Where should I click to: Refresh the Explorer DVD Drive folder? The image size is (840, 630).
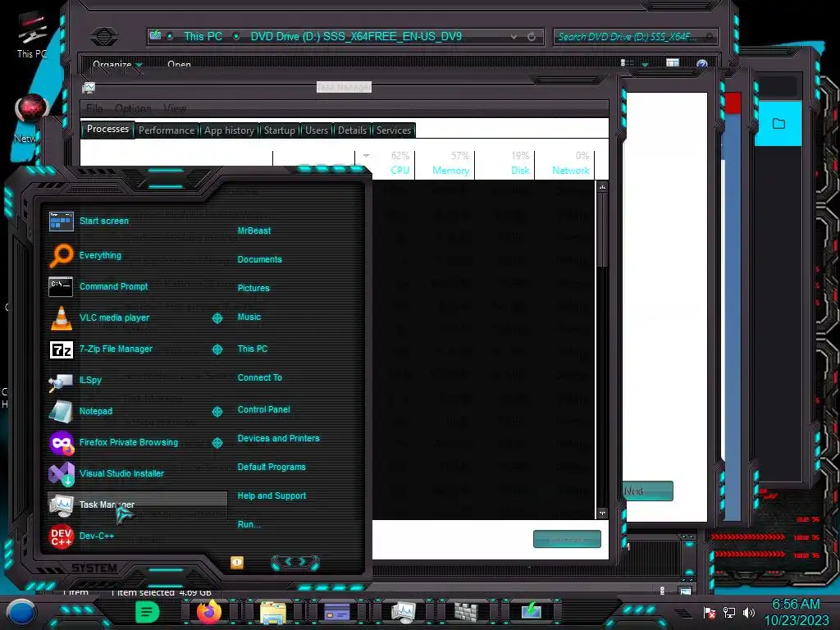[x=532, y=36]
